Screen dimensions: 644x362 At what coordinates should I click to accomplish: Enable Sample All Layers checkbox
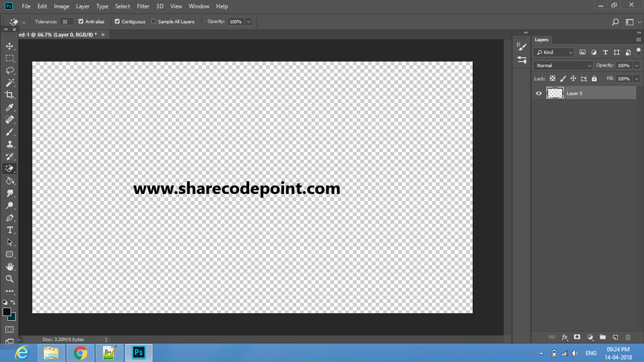pos(154,21)
